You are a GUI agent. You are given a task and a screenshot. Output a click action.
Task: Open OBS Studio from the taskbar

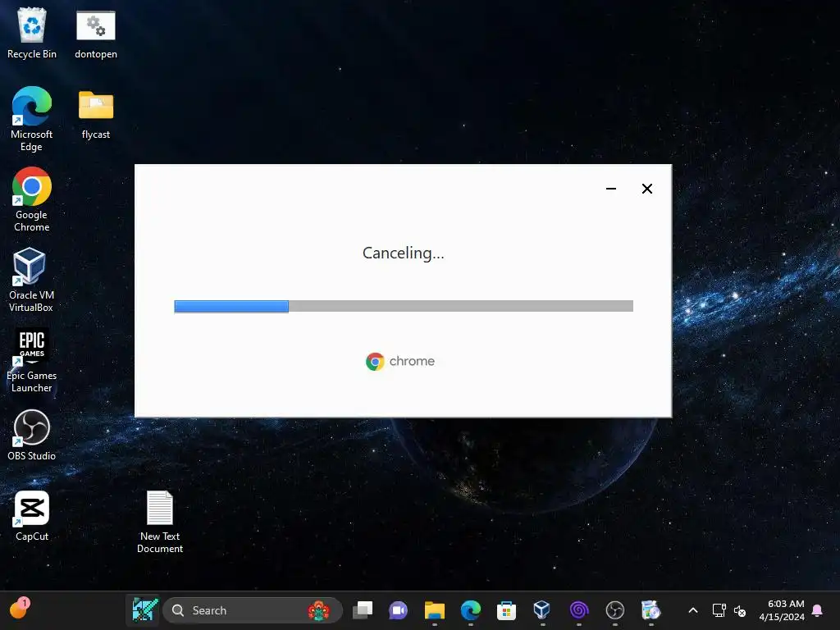pos(615,610)
